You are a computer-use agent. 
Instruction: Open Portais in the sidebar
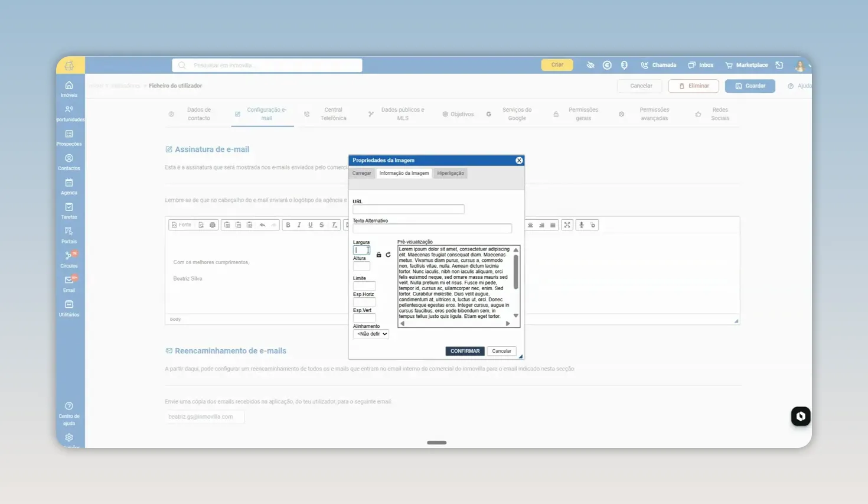[x=69, y=235]
